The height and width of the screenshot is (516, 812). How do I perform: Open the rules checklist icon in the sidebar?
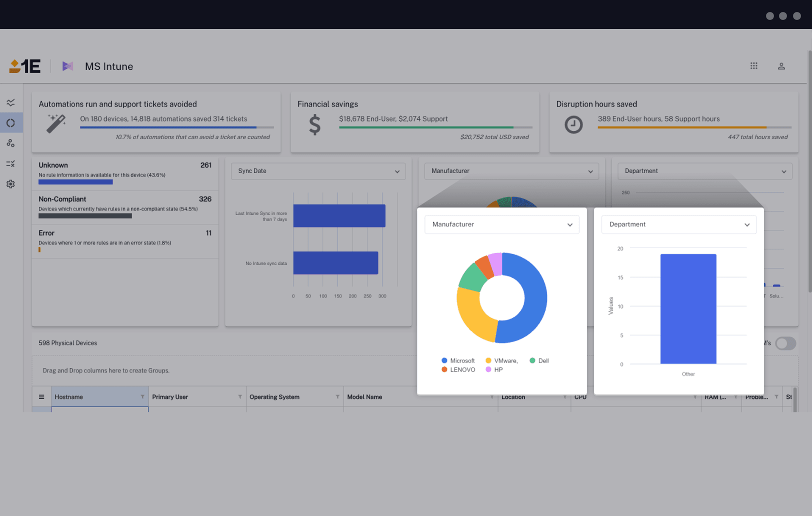coord(11,163)
